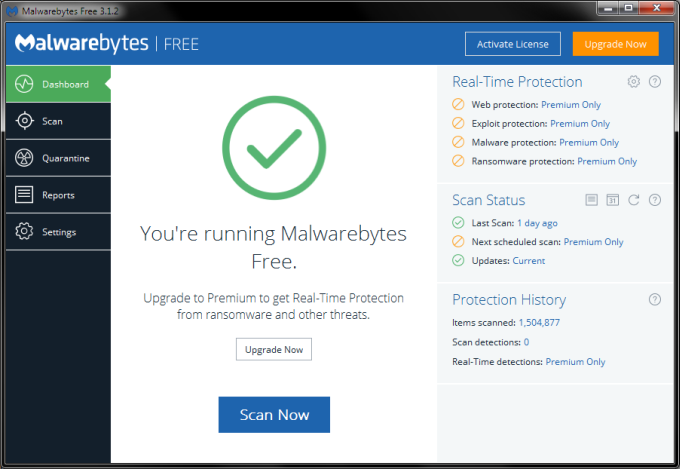Open scan reports icon in Scan Status
The width and height of the screenshot is (680, 469).
click(591, 200)
